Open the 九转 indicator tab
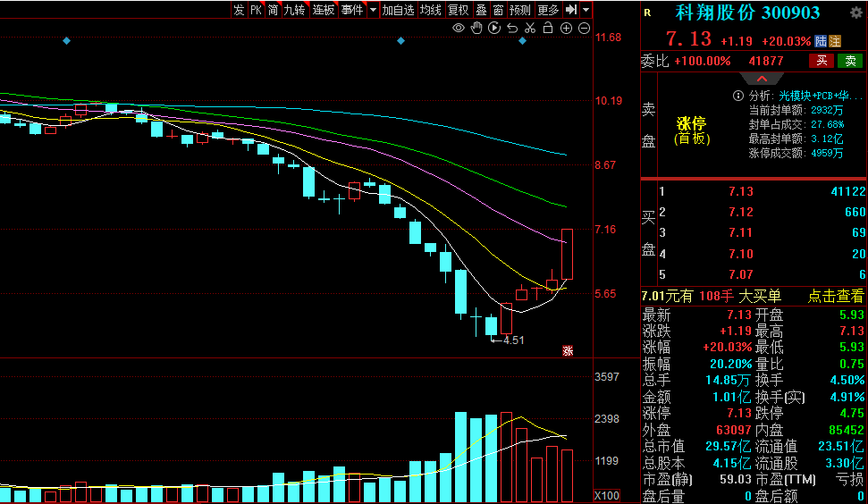Image resolution: width=868 pixels, height=504 pixels. click(294, 10)
